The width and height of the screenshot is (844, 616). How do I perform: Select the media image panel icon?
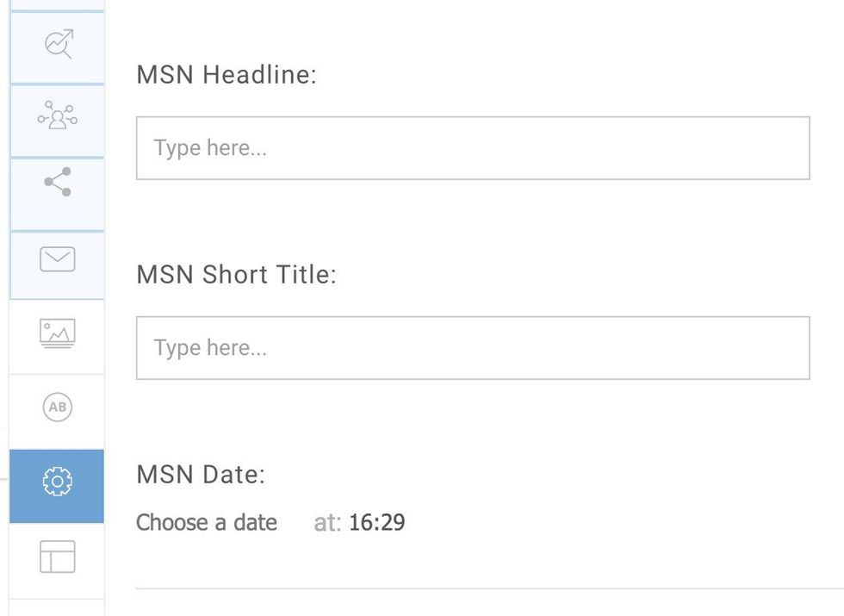(57, 332)
